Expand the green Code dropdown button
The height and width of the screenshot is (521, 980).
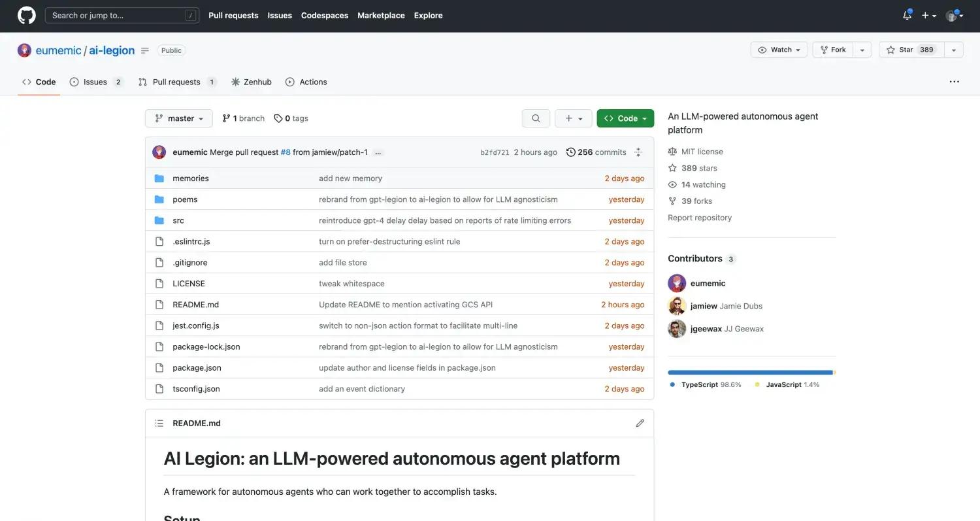coord(625,118)
